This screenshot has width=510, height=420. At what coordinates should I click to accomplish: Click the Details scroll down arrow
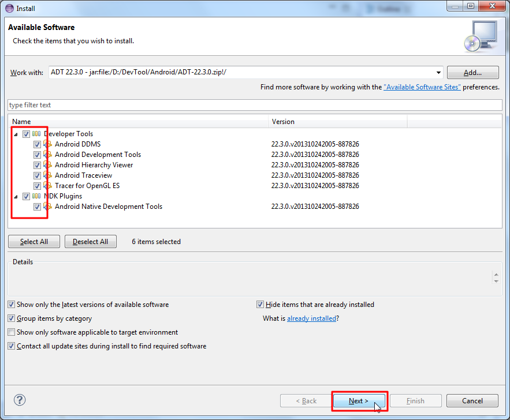pos(496,282)
